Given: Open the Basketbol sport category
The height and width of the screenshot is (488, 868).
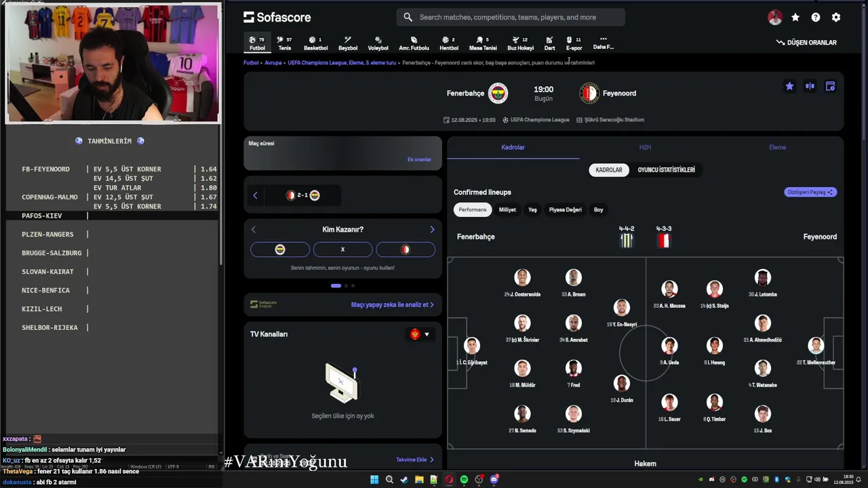Looking at the screenshot, I should point(315,43).
